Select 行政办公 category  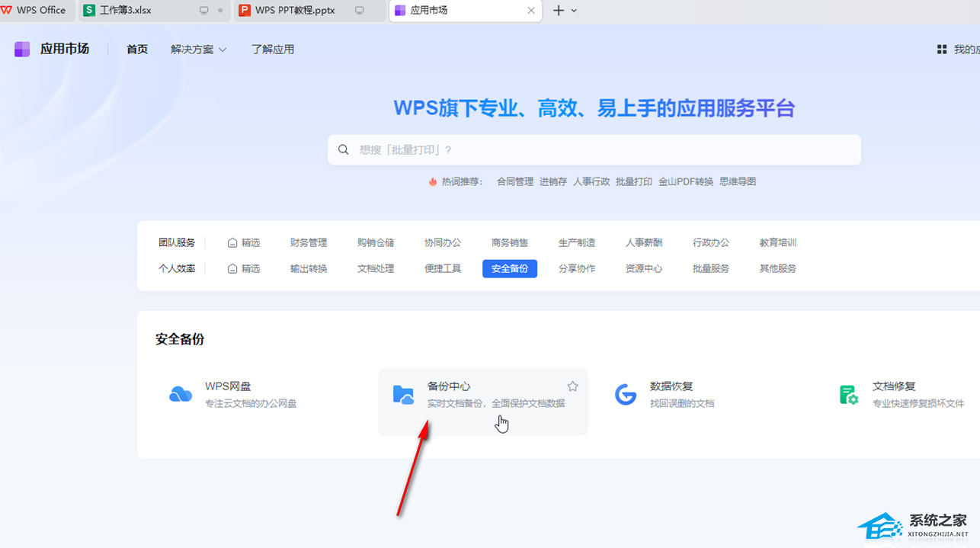click(x=711, y=243)
